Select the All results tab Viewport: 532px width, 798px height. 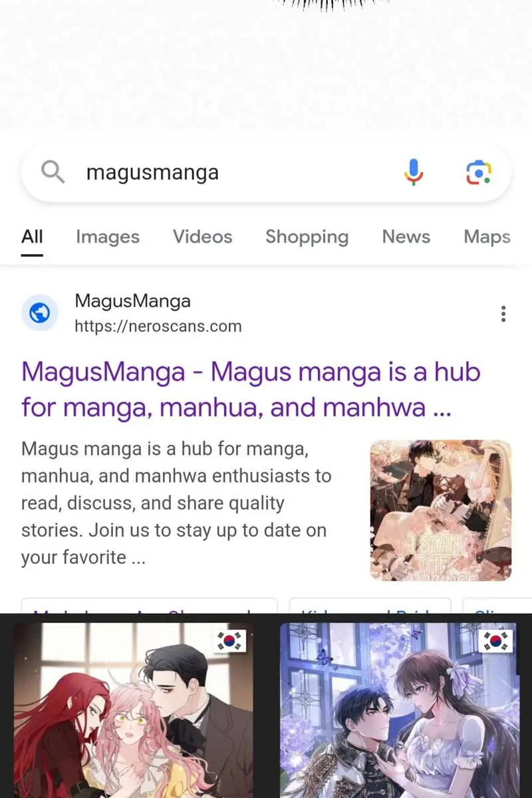pyautogui.click(x=32, y=237)
